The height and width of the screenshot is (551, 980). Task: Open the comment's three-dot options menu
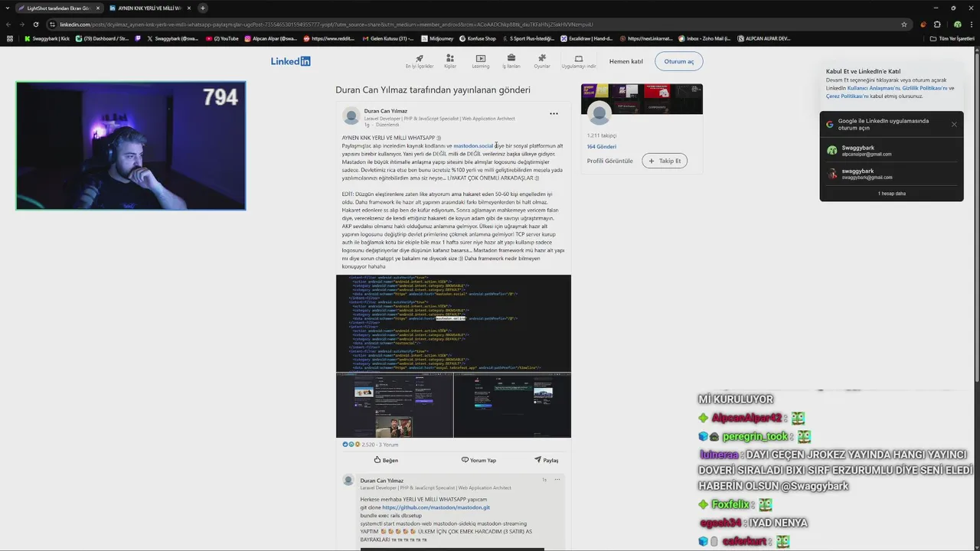point(557,480)
